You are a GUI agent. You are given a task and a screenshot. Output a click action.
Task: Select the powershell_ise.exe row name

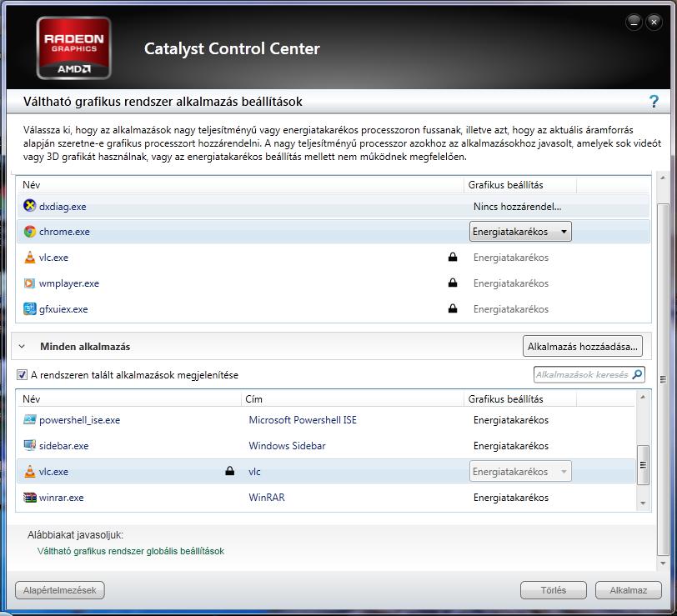click(x=79, y=420)
